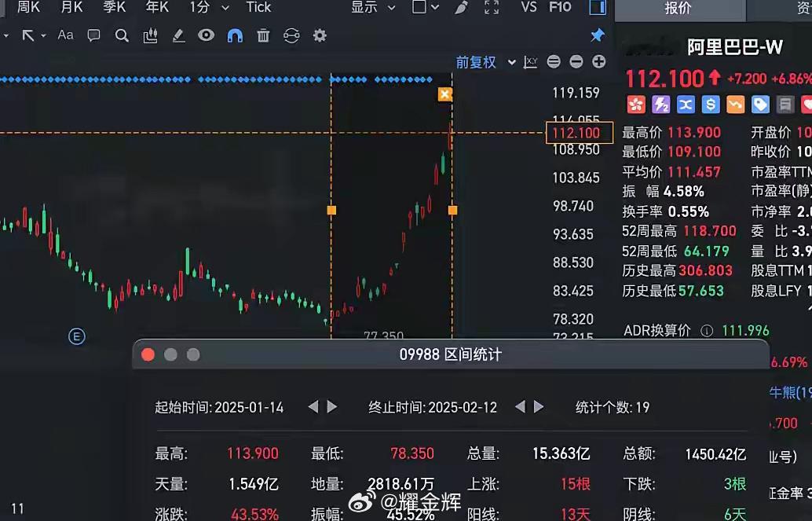
Task: Step start date backward arrow
Action: tap(313, 407)
